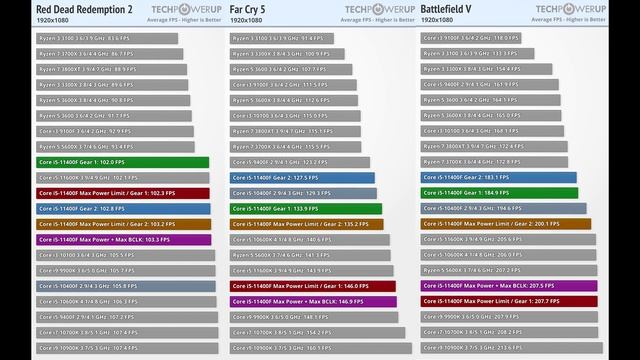Viewport: 640px width, 360px height.
Task: Select the Core i5-9400F 161.9 FPS bar
Action: pyautogui.click(x=490, y=85)
